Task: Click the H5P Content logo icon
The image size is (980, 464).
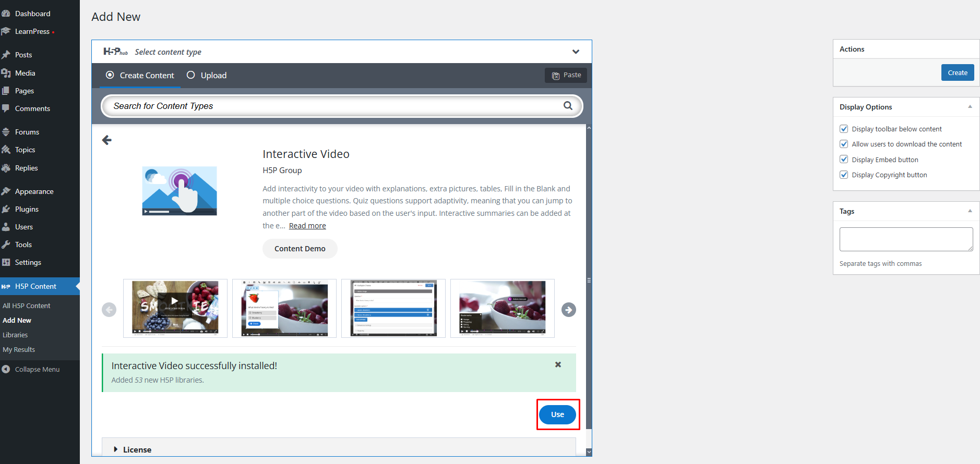Action: 6,286
